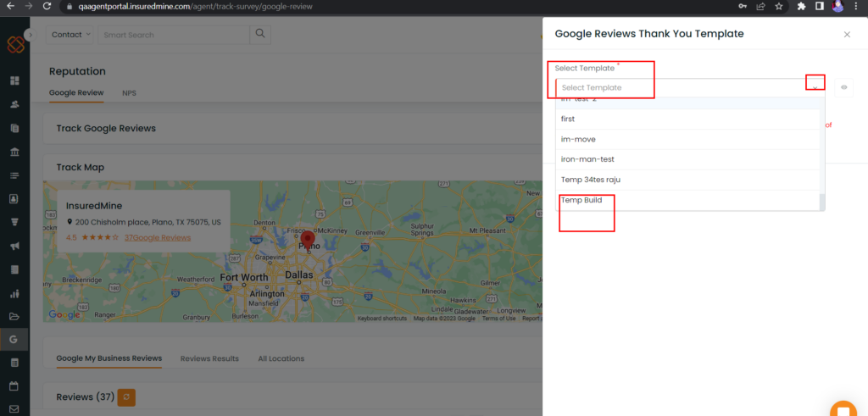Open the Contact search type dropdown

pyautogui.click(x=71, y=34)
